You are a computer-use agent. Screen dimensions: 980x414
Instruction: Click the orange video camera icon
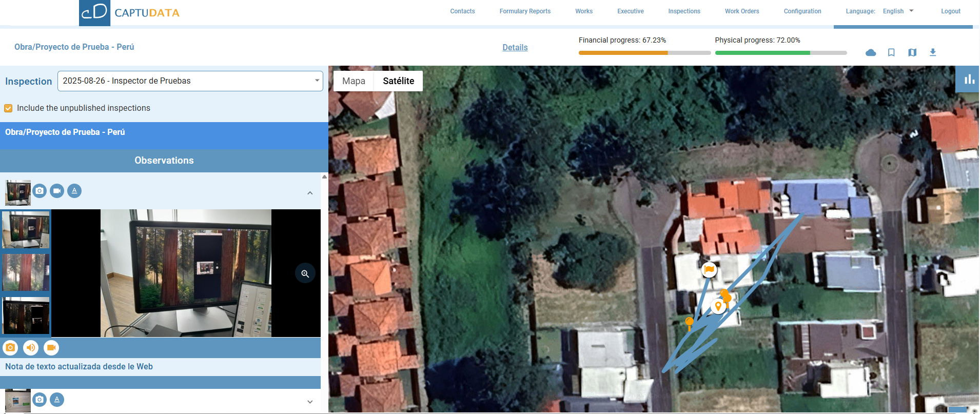pyautogui.click(x=51, y=348)
